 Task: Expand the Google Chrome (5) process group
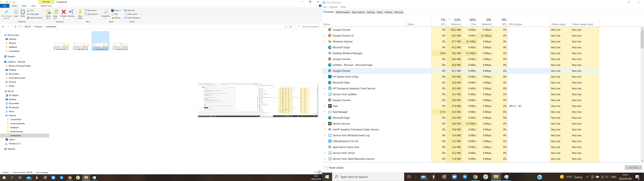[x=325, y=36]
